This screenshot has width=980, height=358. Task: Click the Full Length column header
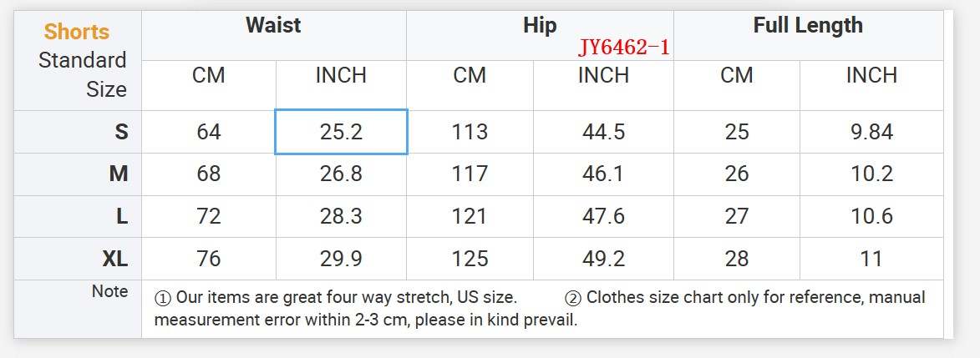(x=807, y=25)
